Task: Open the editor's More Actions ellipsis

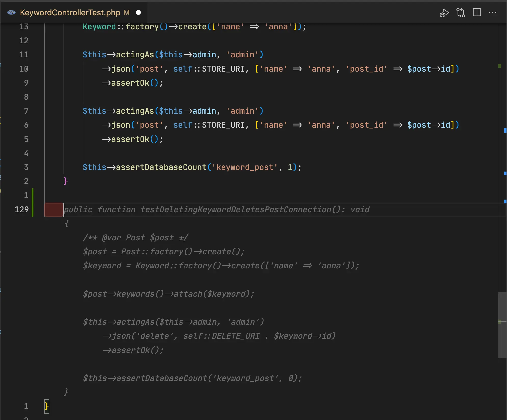Action: [x=492, y=12]
